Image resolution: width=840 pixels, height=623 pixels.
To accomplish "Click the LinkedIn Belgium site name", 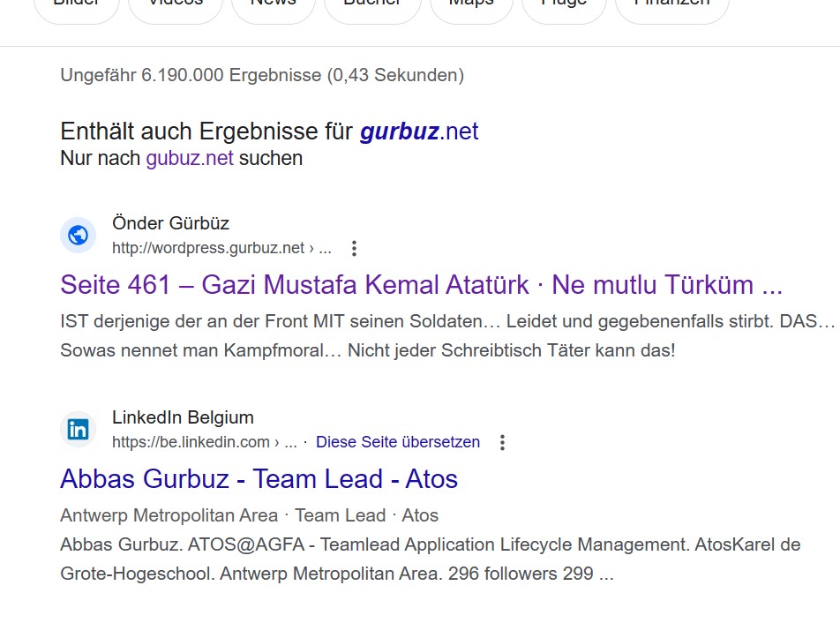I will pyautogui.click(x=184, y=417).
